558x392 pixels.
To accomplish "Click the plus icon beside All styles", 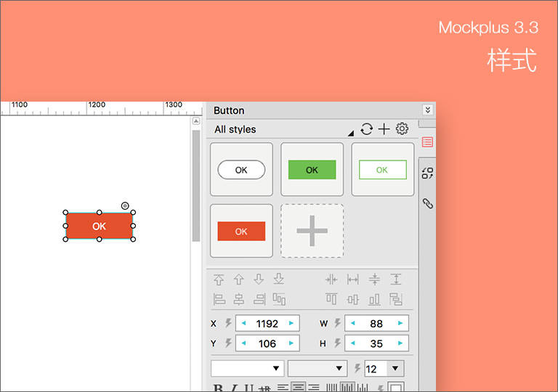I will point(384,129).
